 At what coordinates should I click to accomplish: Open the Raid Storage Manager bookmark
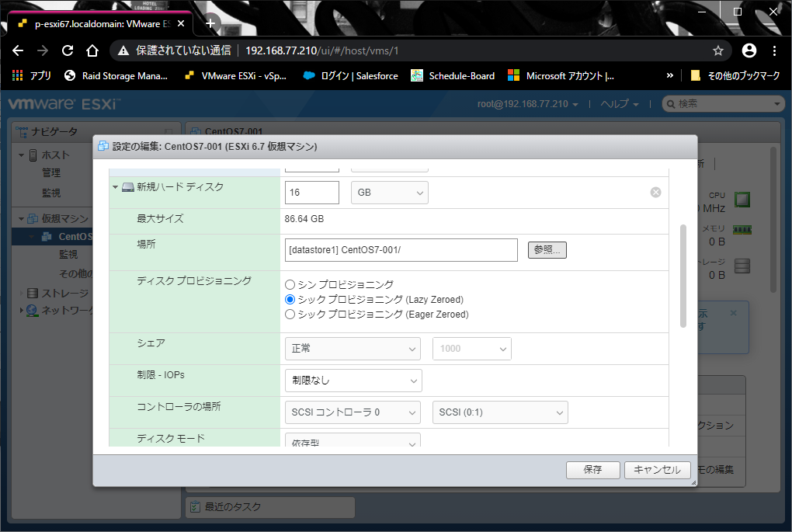click(x=116, y=76)
